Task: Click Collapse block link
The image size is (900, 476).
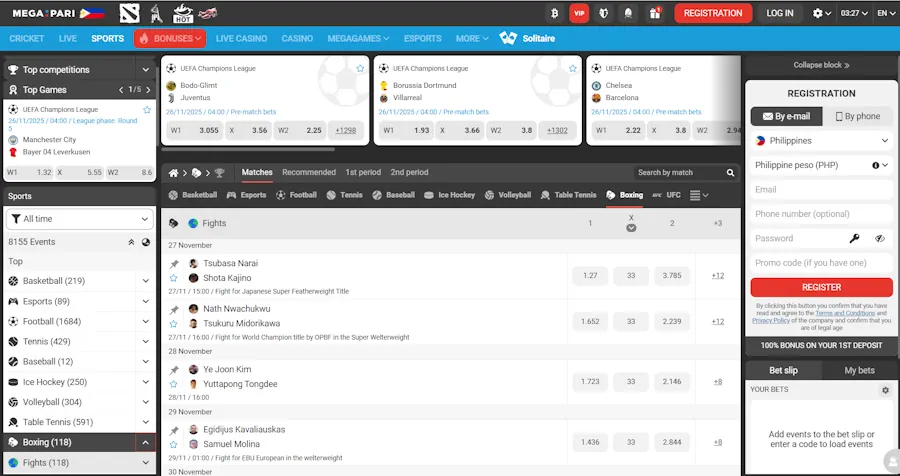Action: pos(821,65)
